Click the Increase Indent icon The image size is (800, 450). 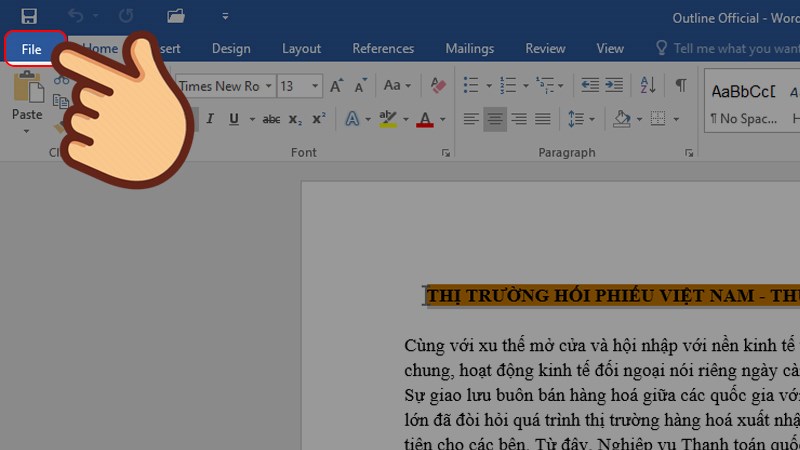click(x=616, y=86)
